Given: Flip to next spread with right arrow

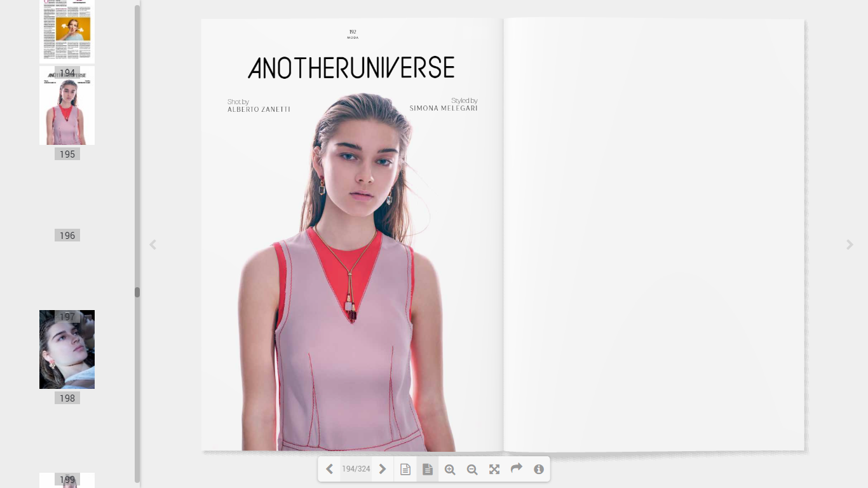Looking at the screenshot, I should [850, 245].
